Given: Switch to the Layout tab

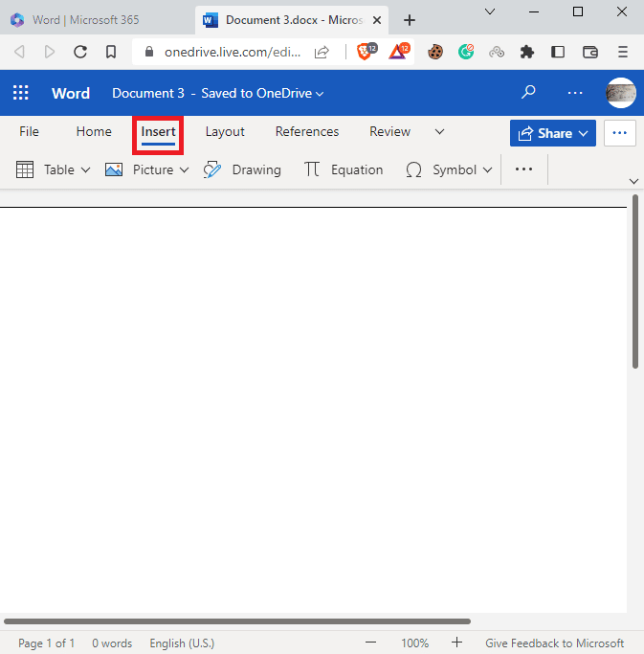Looking at the screenshot, I should [x=225, y=132].
